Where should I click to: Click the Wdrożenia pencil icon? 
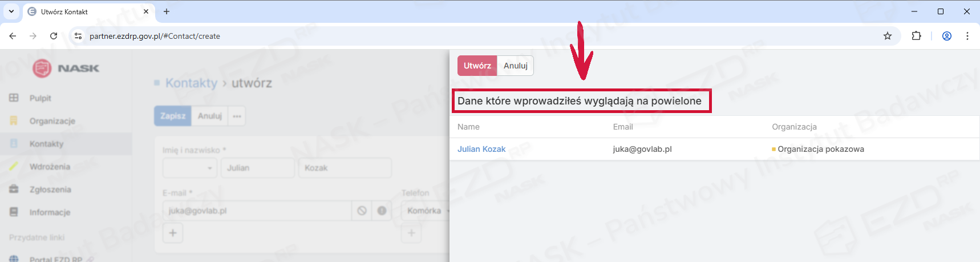pos(14,167)
